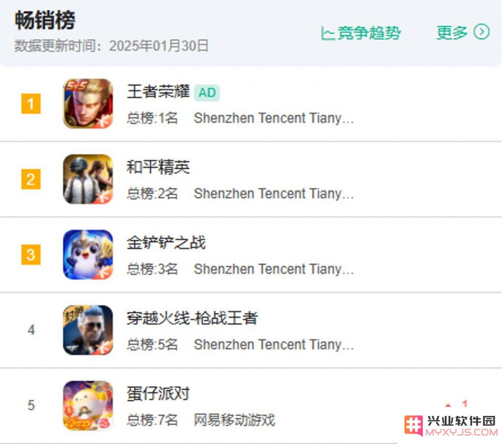The height and width of the screenshot is (444, 504).
Task: Click the circled arrow beside 更多
Action: coord(481,32)
